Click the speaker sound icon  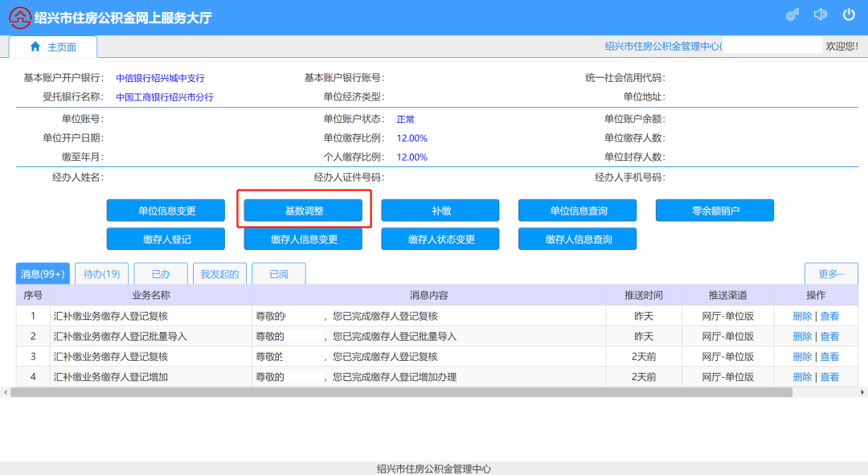pos(821,15)
